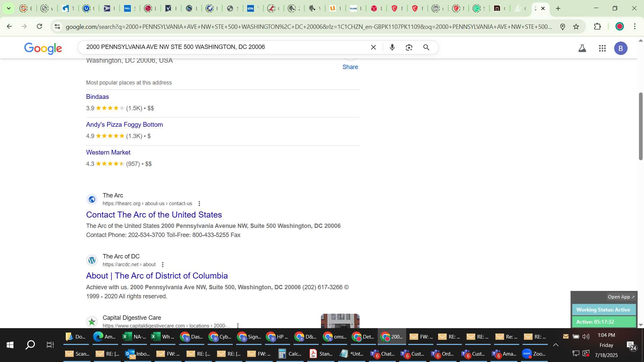Open a new browser tab
Image resolution: width=644 pixels, height=362 pixels.
click(x=558, y=8)
